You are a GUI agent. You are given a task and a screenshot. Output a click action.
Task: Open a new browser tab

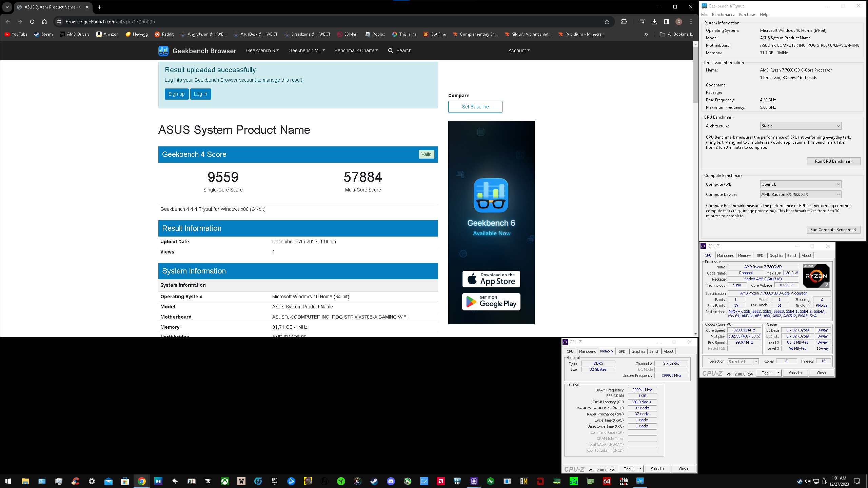[99, 7]
